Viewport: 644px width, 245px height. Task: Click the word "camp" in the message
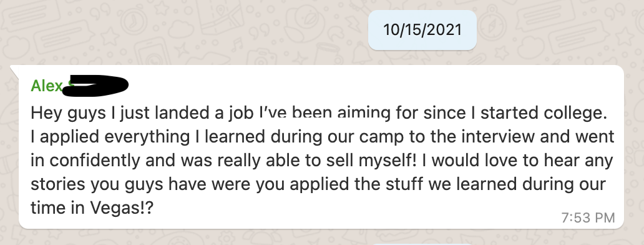pos(381,137)
